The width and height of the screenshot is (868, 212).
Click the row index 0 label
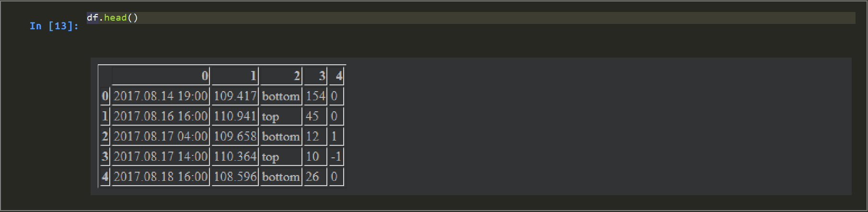[x=105, y=96]
